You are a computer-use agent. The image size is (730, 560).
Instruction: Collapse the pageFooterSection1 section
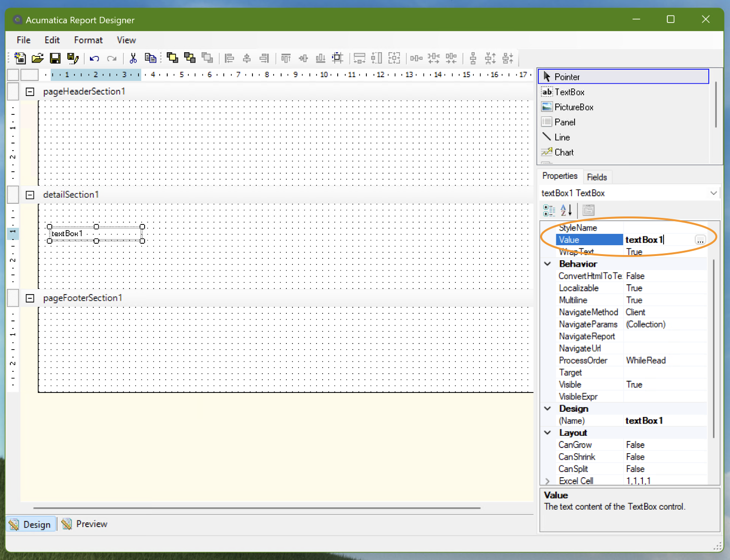click(30, 298)
